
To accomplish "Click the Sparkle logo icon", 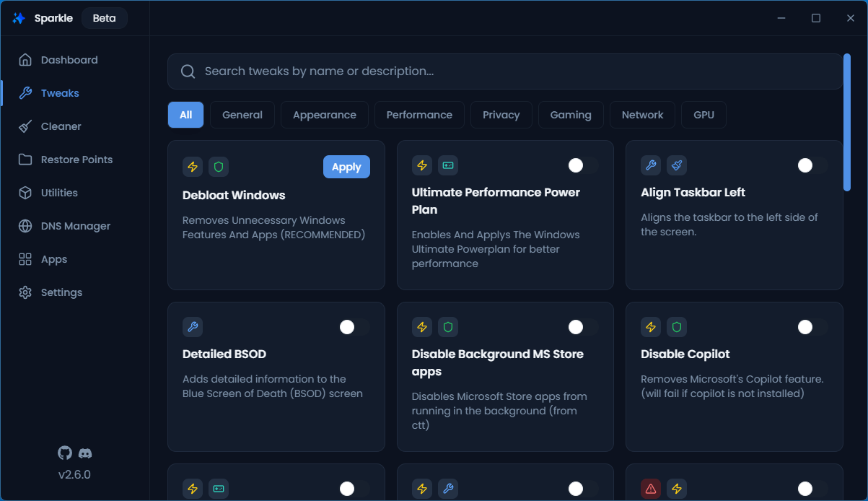I will click(19, 18).
